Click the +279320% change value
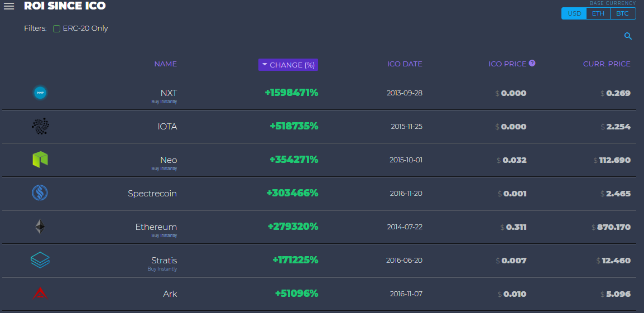644x313 pixels. (x=293, y=227)
